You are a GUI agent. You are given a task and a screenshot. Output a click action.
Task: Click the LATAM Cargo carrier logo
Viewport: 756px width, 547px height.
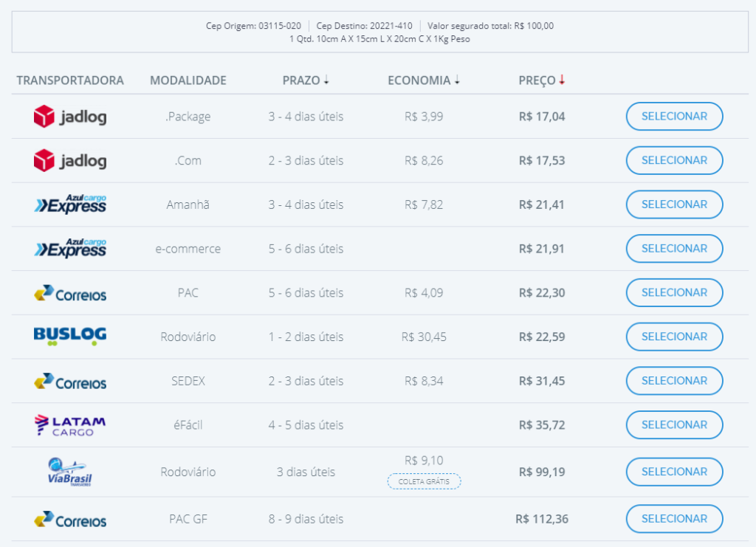point(70,425)
